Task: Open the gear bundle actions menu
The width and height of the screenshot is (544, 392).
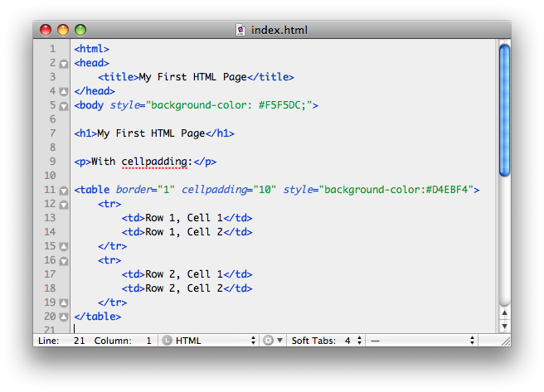Action: (273, 341)
